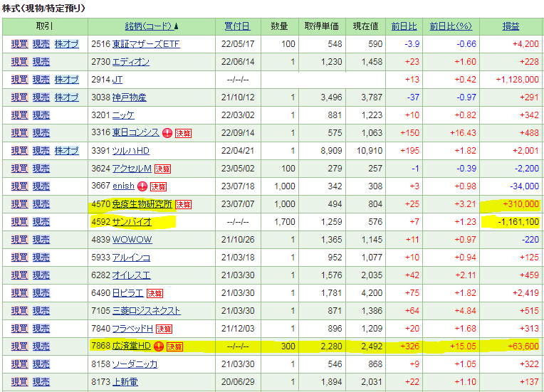Open 東日コンシス stock link
Screen dimensions: 544x392
(x=136, y=133)
